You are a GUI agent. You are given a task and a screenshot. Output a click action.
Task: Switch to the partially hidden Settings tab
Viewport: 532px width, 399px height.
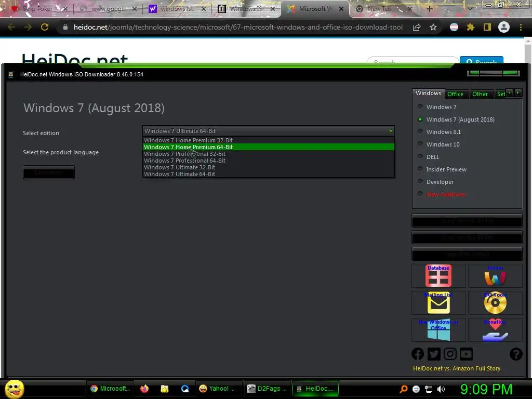[x=500, y=94]
